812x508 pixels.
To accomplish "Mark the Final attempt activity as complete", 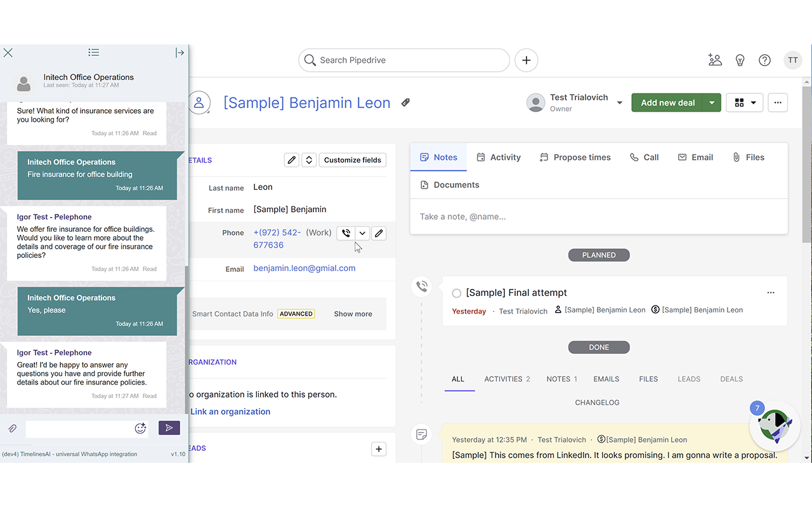I will [456, 293].
